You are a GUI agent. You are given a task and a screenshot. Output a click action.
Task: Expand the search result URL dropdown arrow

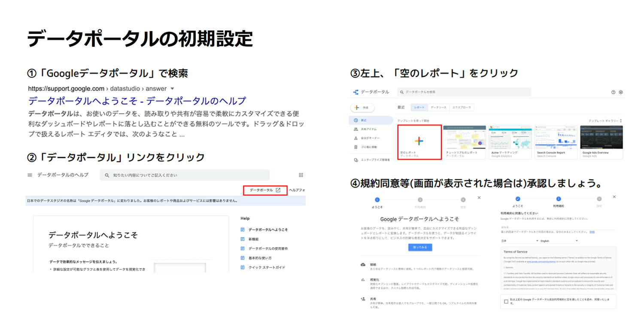click(172, 89)
